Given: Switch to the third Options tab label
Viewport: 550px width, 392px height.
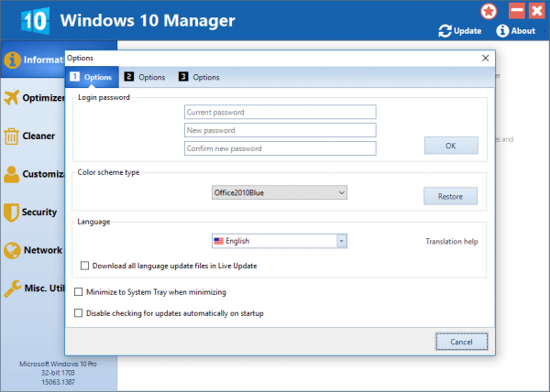Looking at the screenshot, I should pos(206,77).
